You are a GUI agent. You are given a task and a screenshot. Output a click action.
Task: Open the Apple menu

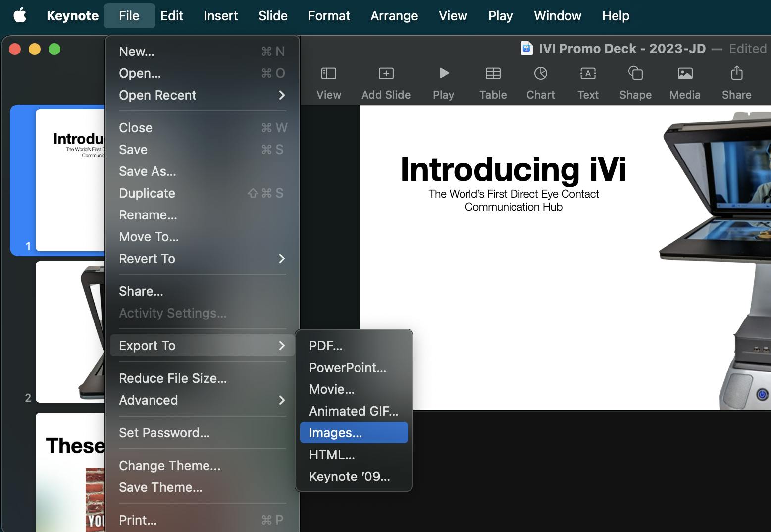point(20,15)
